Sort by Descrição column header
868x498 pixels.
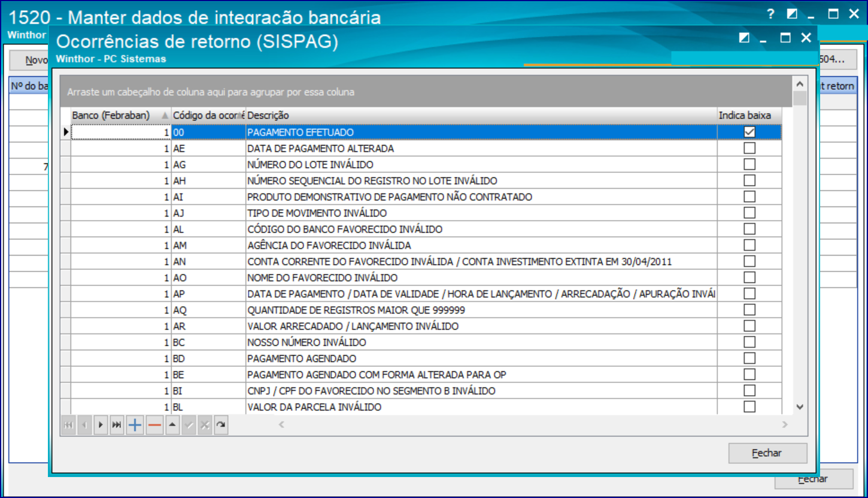tap(481, 116)
